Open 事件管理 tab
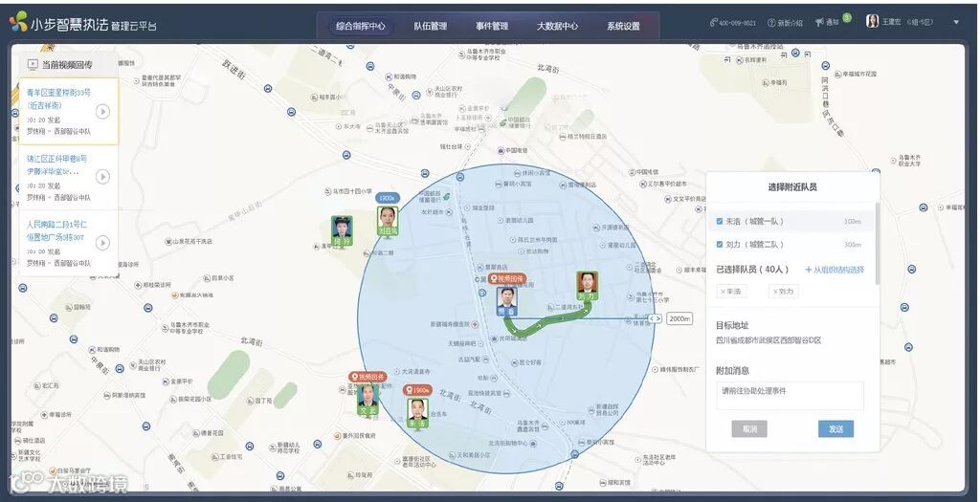Image resolution: width=980 pixels, height=502 pixels. click(x=492, y=26)
